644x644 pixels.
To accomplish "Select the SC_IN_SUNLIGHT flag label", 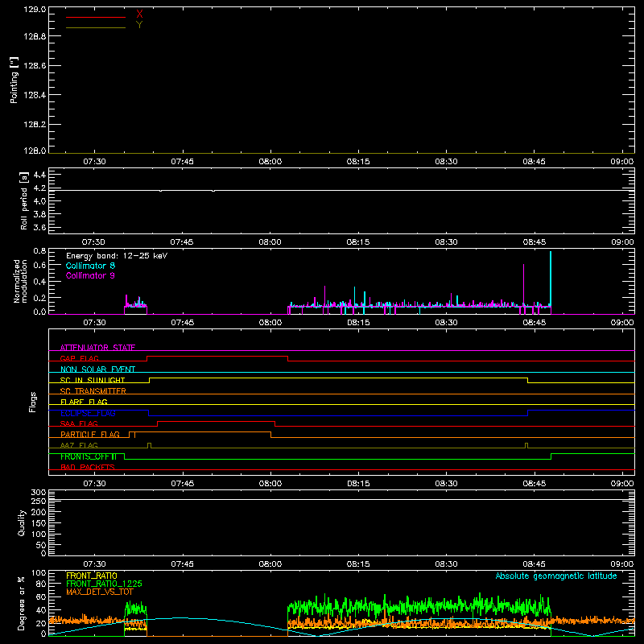I will [x=93, y=380].
